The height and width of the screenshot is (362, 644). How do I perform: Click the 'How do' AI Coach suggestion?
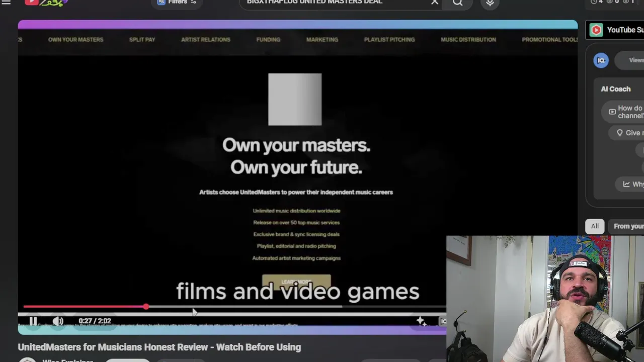pyautogui.click(x=624, y=112)
